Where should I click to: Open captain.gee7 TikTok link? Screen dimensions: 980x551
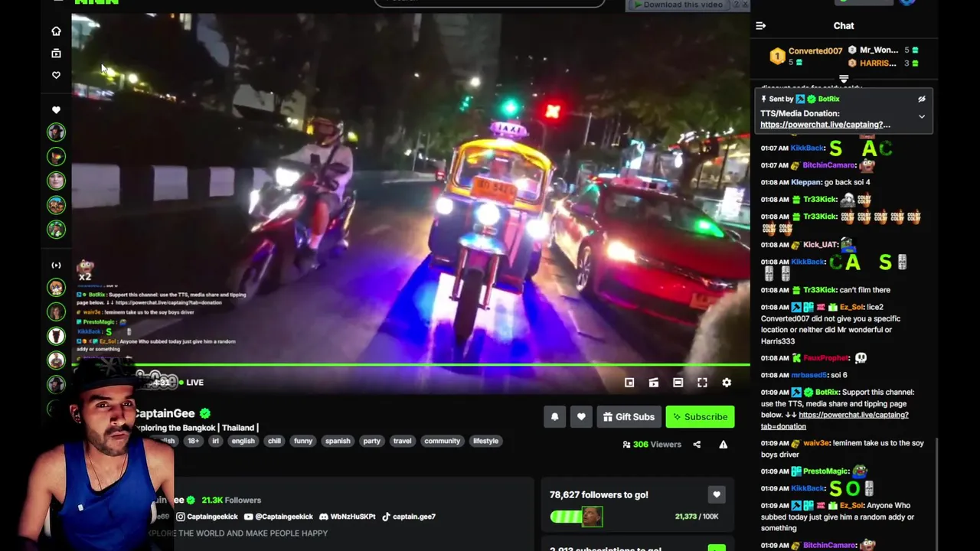coord(408,517)
